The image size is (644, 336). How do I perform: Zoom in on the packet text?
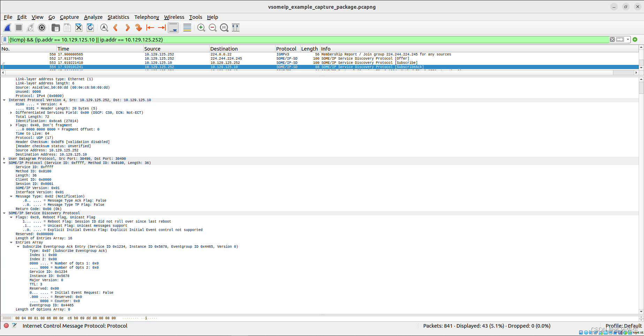(201, 28)
